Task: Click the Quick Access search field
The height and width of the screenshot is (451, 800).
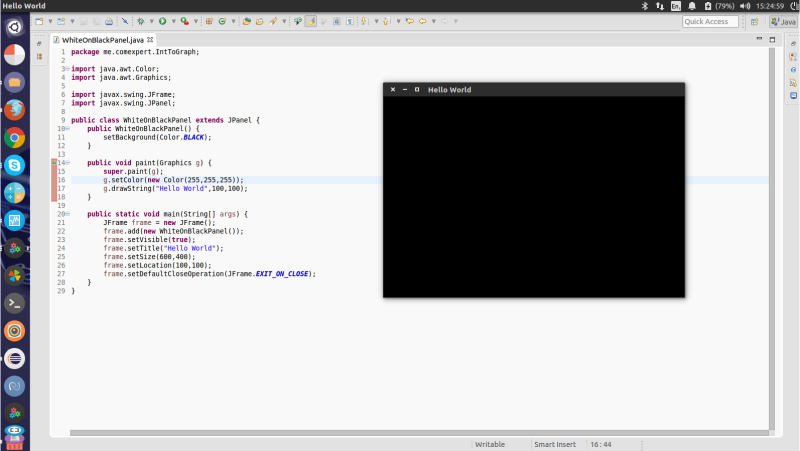Action: pos(710,21)
